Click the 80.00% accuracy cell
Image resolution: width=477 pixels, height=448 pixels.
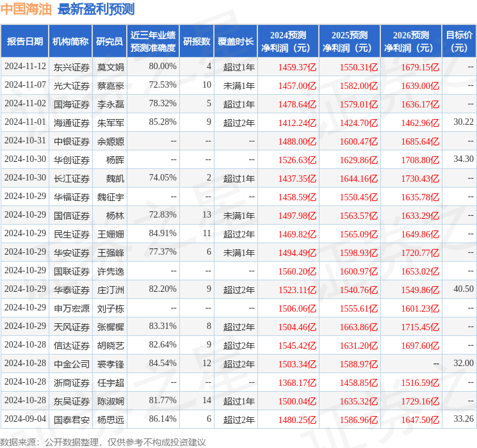pos(163,67)
